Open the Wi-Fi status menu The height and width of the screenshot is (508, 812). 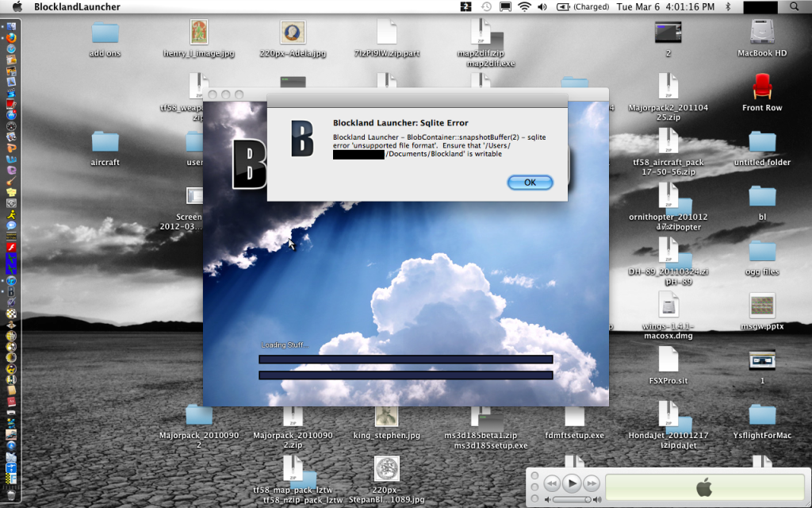(524, 7)
